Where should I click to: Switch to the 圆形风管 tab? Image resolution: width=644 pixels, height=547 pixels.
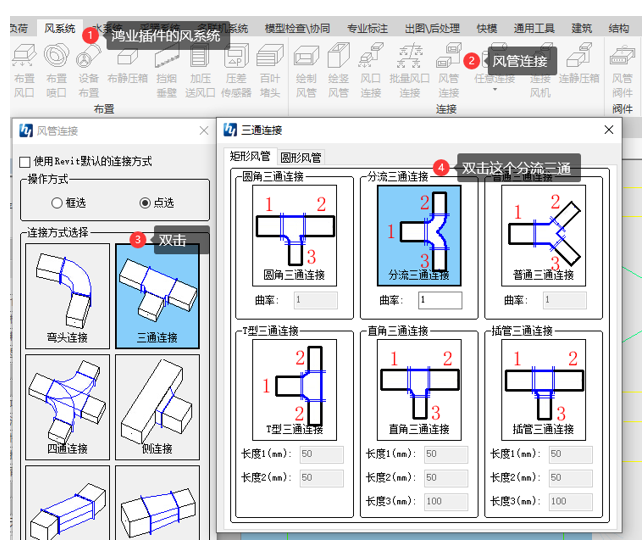point(301,157)
